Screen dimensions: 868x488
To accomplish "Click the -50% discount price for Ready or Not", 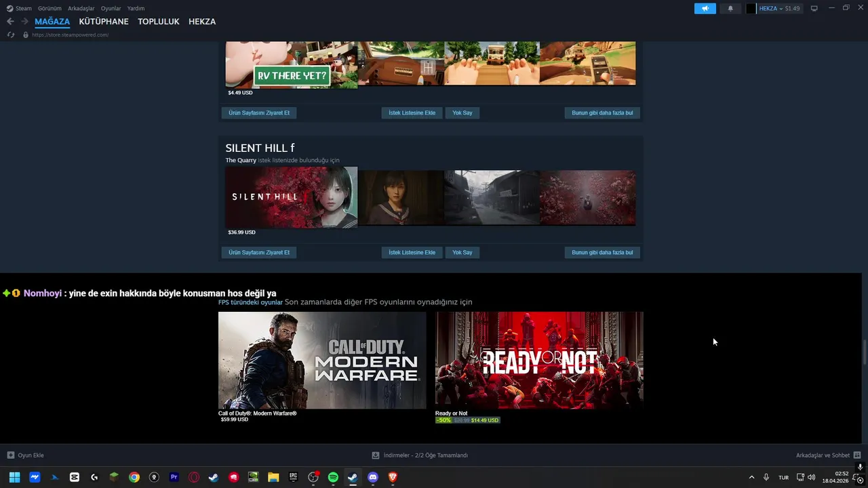I will click(468, 420).
